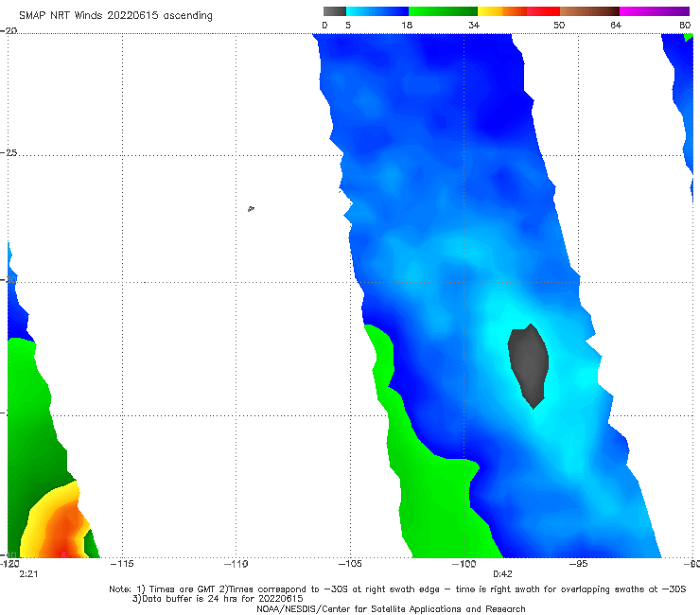The width and height of the screenshot is (700, 615).
Task: Select the gray segment of the wind colorbar
Action: coord(335,11)
